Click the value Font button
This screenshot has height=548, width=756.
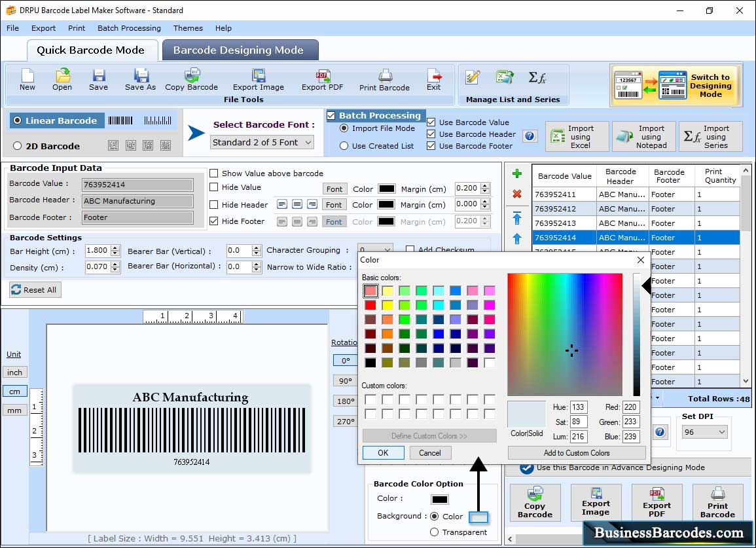[x=334, y=189]
